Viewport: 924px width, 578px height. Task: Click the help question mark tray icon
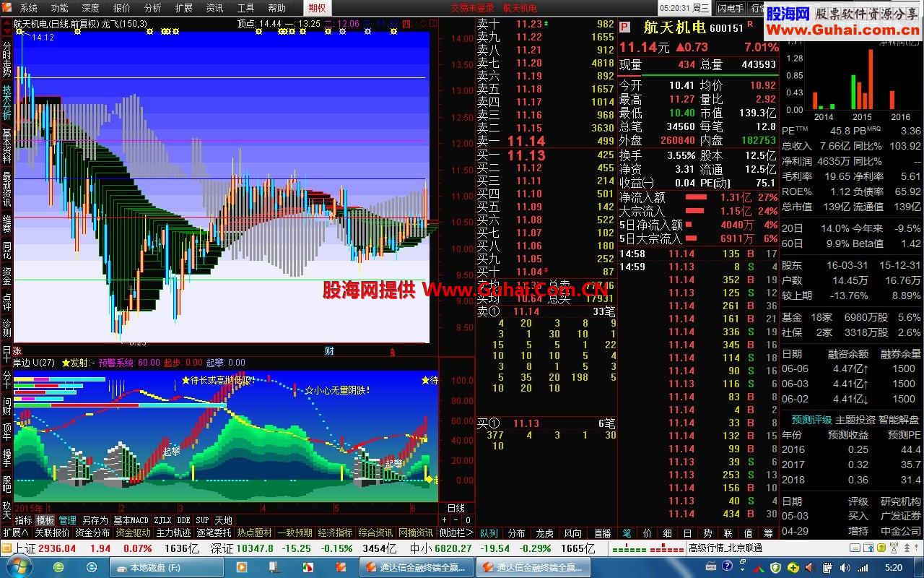pyautogui.click(x=727, y=566)
